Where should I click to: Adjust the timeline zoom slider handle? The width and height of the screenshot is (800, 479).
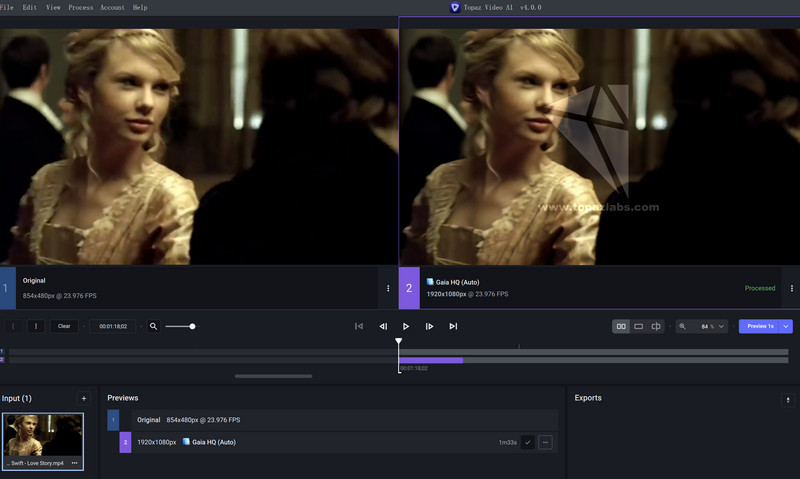(x=192, y=326)
